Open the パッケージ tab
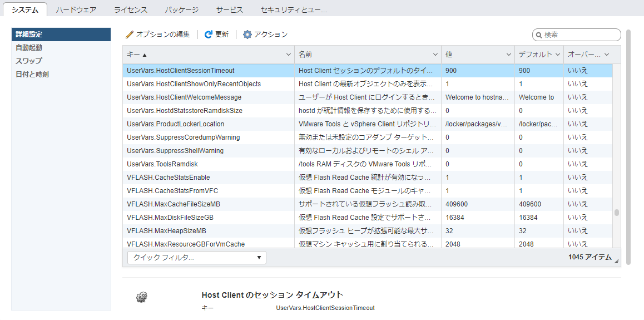The image size is (644, 320). (x=181, y=10)
